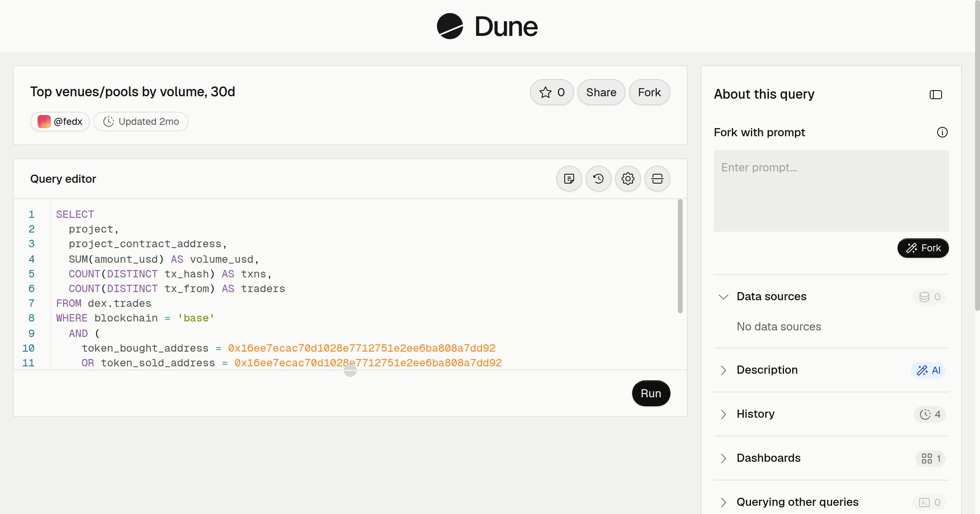Viewport: 980px width, 514px height.
Task: Click the SELECT keyword on line 1
Action: tap(75, 215)
